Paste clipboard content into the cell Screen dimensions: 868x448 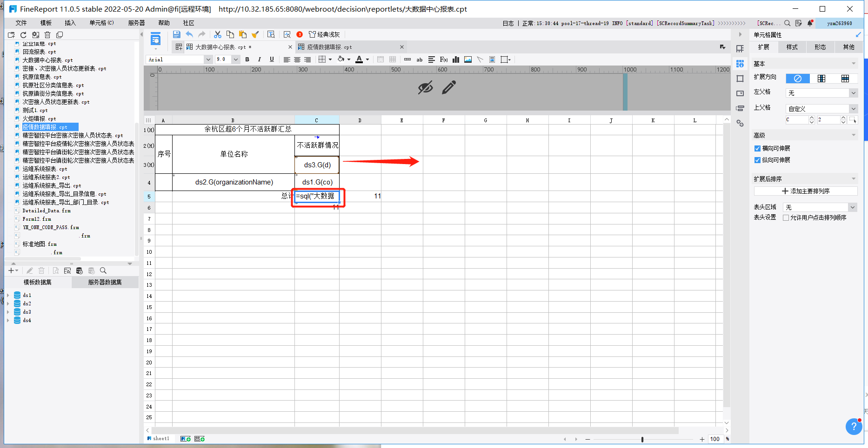click(x=242, y=34)
